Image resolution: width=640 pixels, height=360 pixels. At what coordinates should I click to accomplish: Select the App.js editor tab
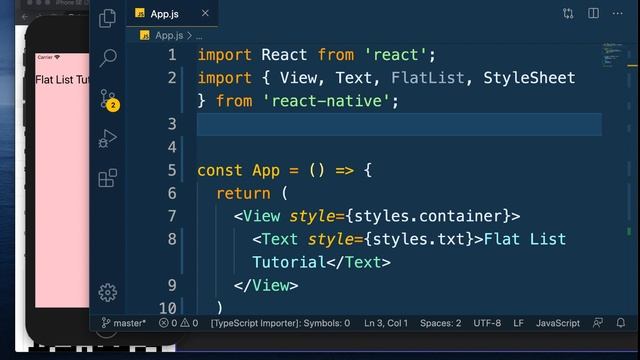pos(172,13)
